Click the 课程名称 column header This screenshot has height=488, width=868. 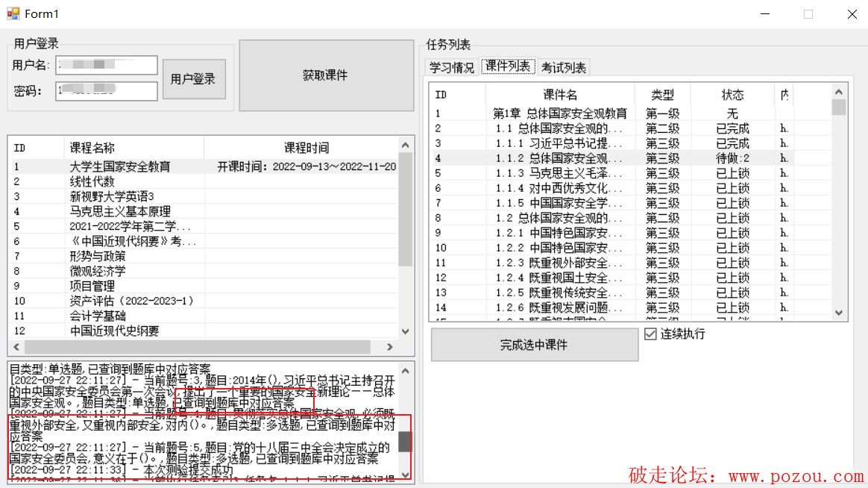click(134, 148)
